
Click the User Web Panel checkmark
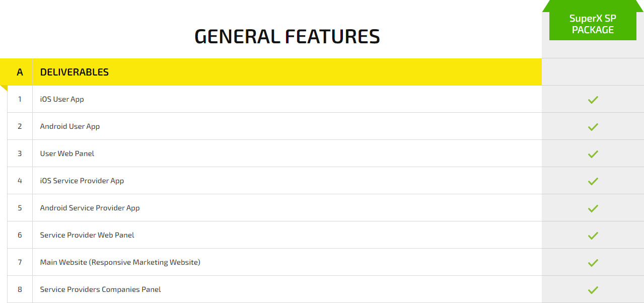click(593, 154)
